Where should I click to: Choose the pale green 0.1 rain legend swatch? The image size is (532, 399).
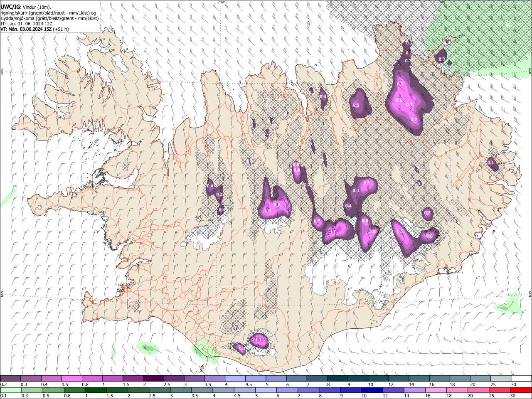coord(11,390)
